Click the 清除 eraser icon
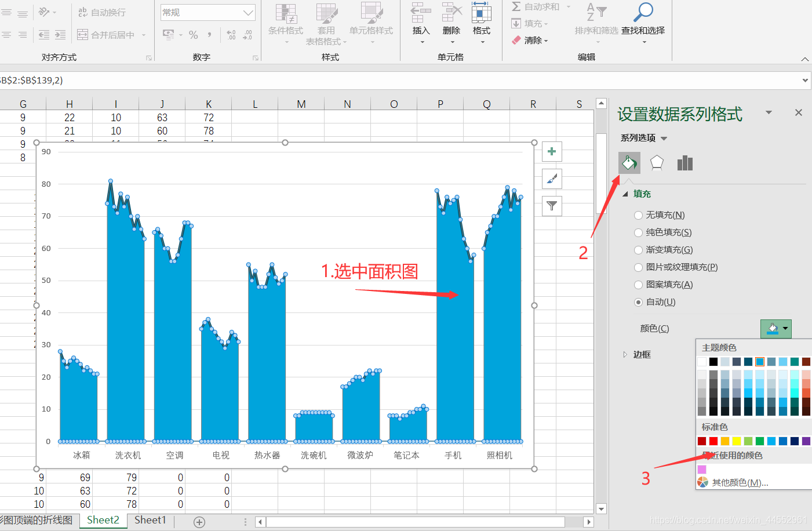Image resolution: width=812 pixels, height=531 pixels. tap(516, 40)
